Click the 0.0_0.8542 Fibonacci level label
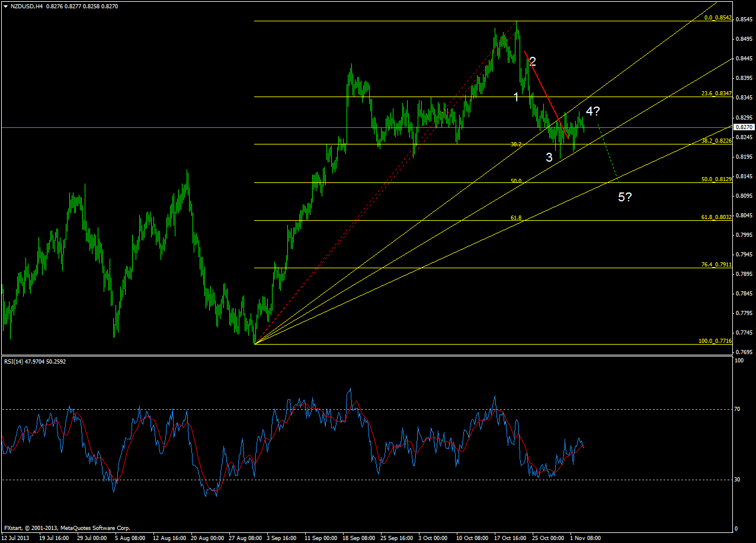Image resolution: width=756 pixels, height=543 pixels. click(x=717, y=18)
